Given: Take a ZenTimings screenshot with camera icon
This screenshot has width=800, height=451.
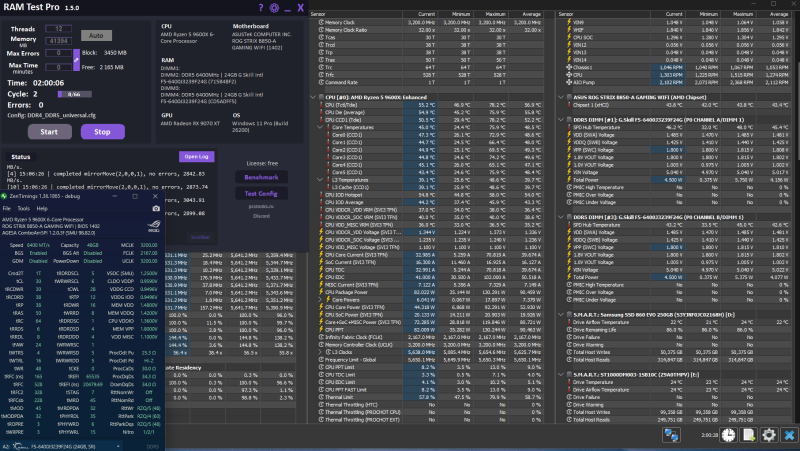Looking at the screenshot, I should [x=156, y=208].
